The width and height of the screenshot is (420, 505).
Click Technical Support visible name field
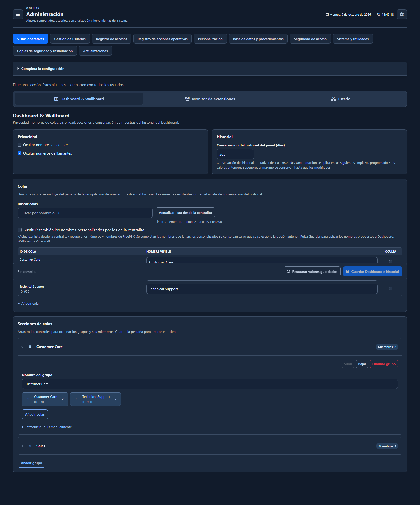click(x=262, y=289)
